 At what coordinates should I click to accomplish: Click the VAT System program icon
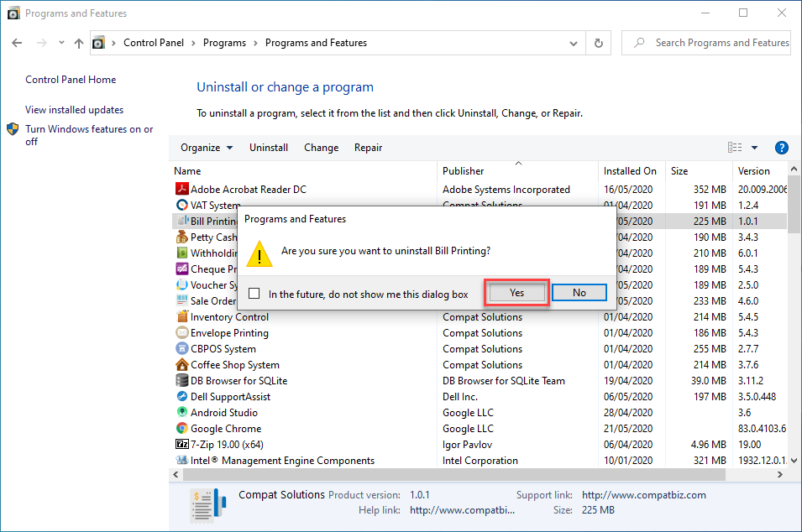pos(181,205)
